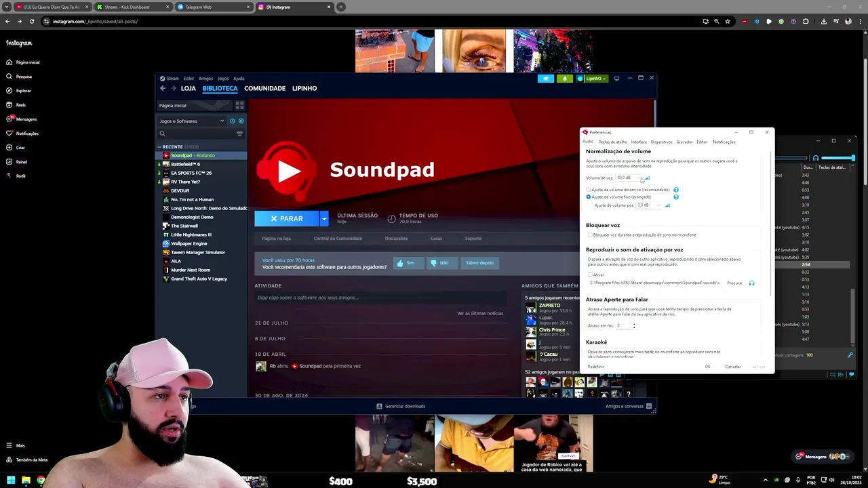Viewport: 868px width, 488px height.
Task: Open Ajuste de volume por dropdown
Action: pos(648,205)
